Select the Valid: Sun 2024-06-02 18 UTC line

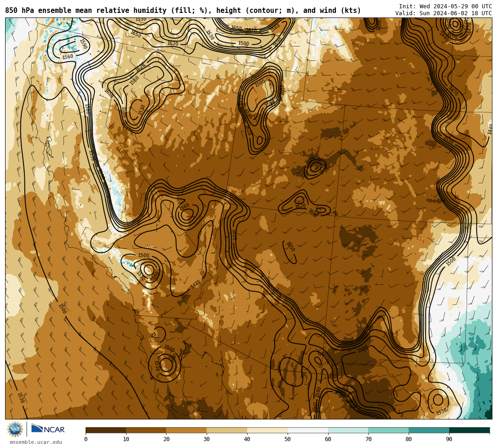click(444, 13)
